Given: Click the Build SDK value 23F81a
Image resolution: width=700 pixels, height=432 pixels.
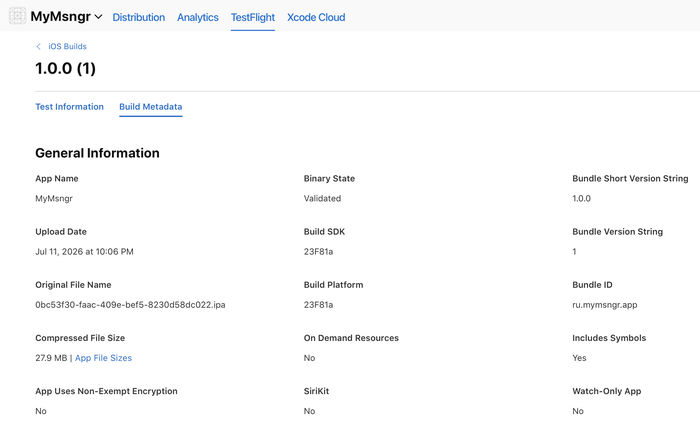Looking at the screenshot, I should pos(318,252).
